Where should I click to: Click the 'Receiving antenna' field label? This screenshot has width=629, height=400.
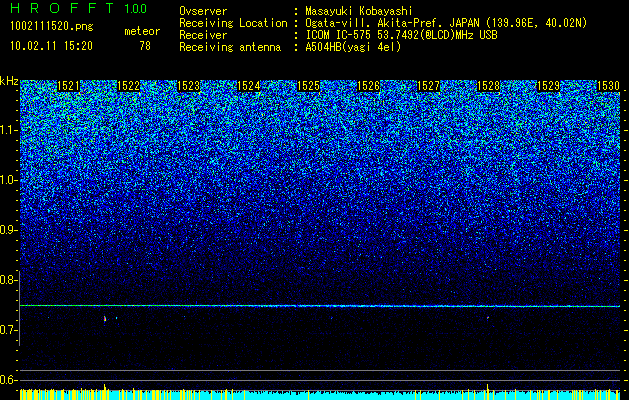tap(230, 47)
